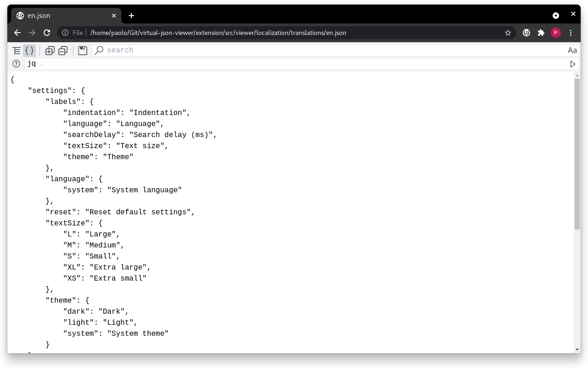Open the Chrome extensions puzzle menu

coord(541,33)
